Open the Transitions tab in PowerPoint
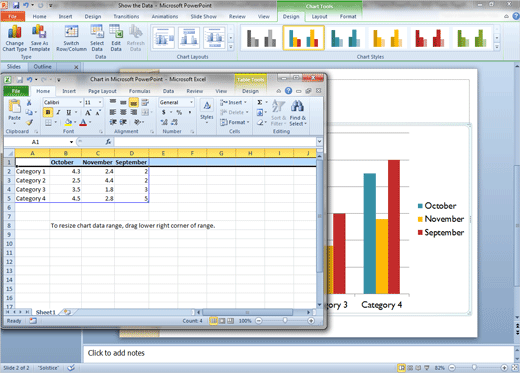Screen dimensions: 520x373 (126, 16)
